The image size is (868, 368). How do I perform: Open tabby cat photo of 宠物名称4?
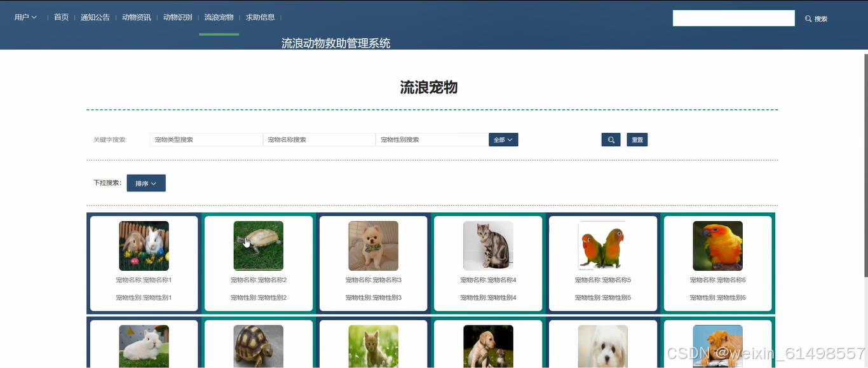coord(488,246)
